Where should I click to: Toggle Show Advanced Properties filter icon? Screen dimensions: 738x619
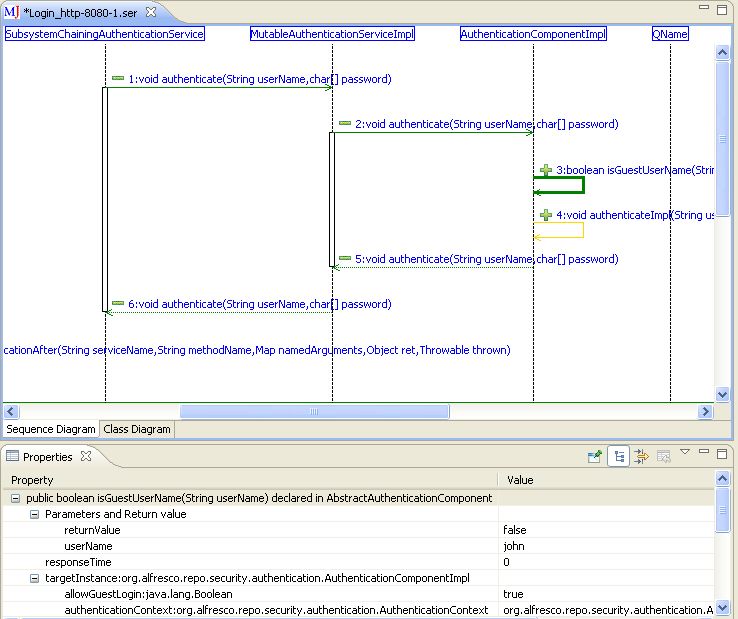click(x=641, y=456)
